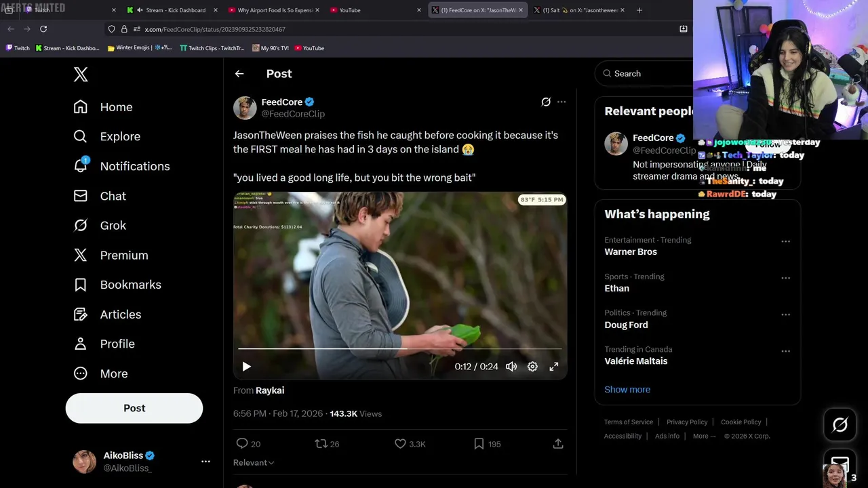
Task: Open the Twitch bookmark
Action: pos(18,48)
